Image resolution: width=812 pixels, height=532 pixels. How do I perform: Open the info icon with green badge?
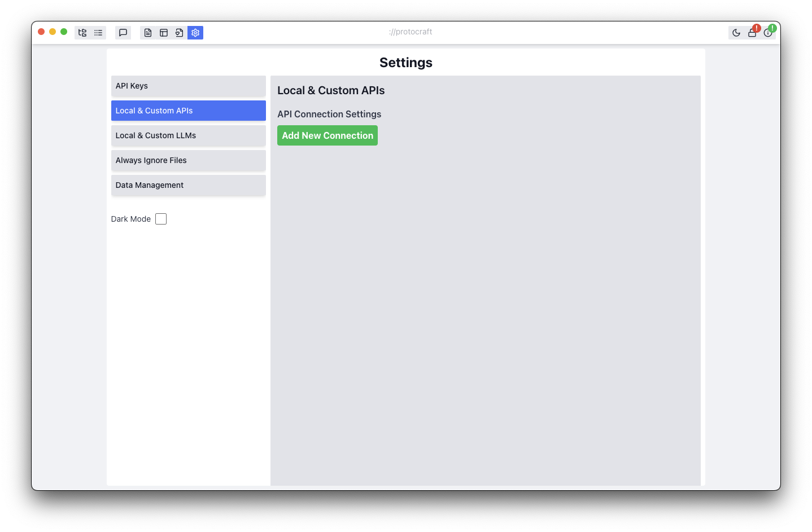point(768,33)
